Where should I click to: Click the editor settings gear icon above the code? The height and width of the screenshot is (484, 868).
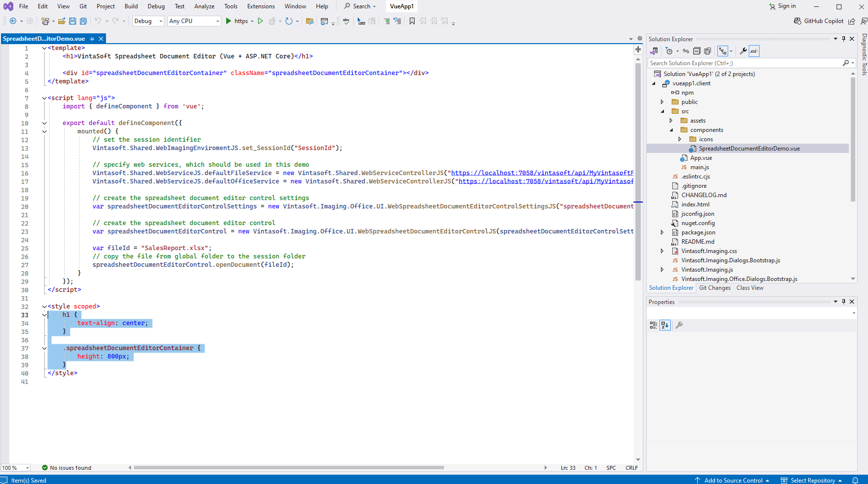pyautogui.click(x=640, y=38)
